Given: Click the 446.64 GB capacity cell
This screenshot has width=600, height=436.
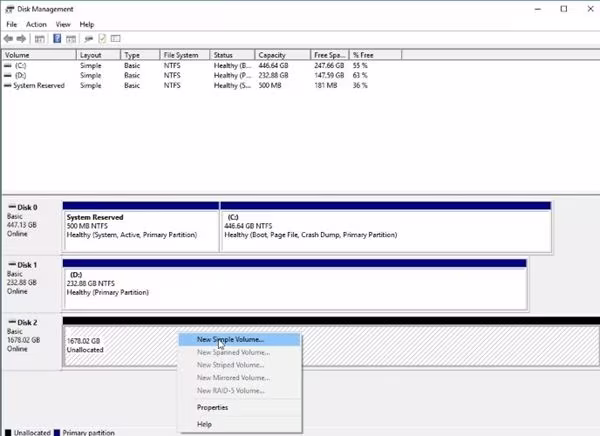Looking at the screenshot, I should coord(273,65).
